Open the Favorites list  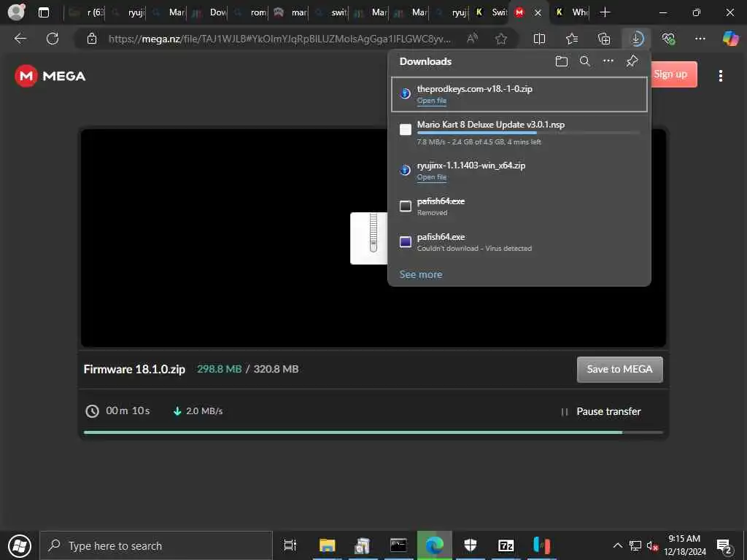pos(572,39)
